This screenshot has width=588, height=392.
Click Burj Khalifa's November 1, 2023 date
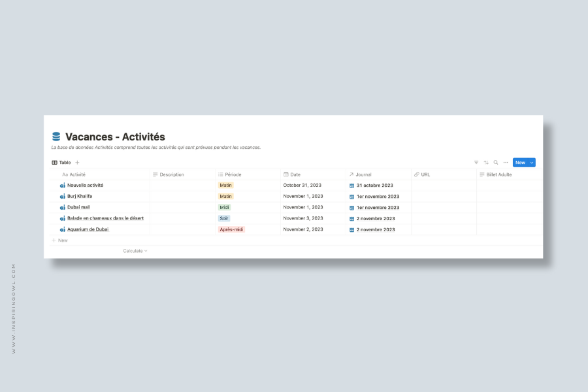[x=303, y=196]
